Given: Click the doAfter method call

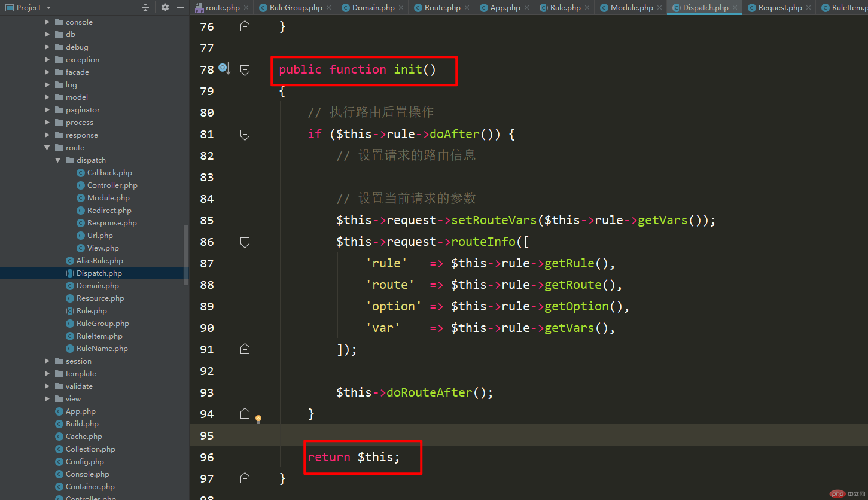Looking at the screenshot, I should click(455, 134).
